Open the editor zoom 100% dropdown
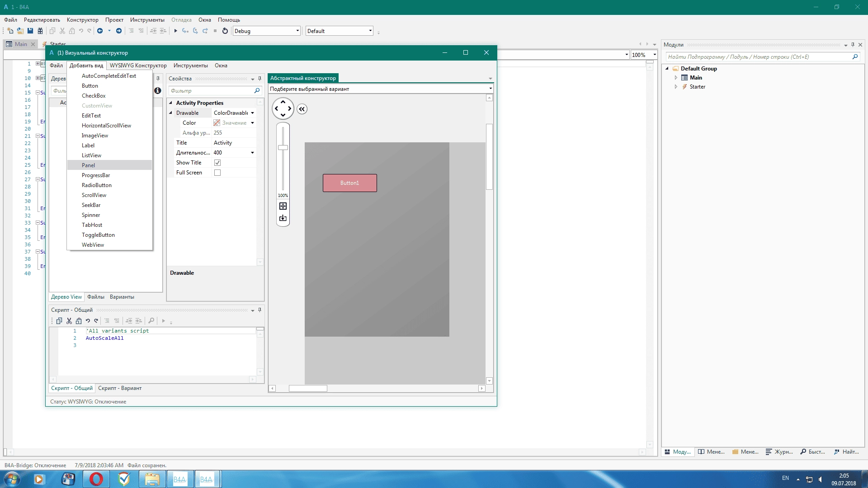The image size is (868, 488). (654, 55)
